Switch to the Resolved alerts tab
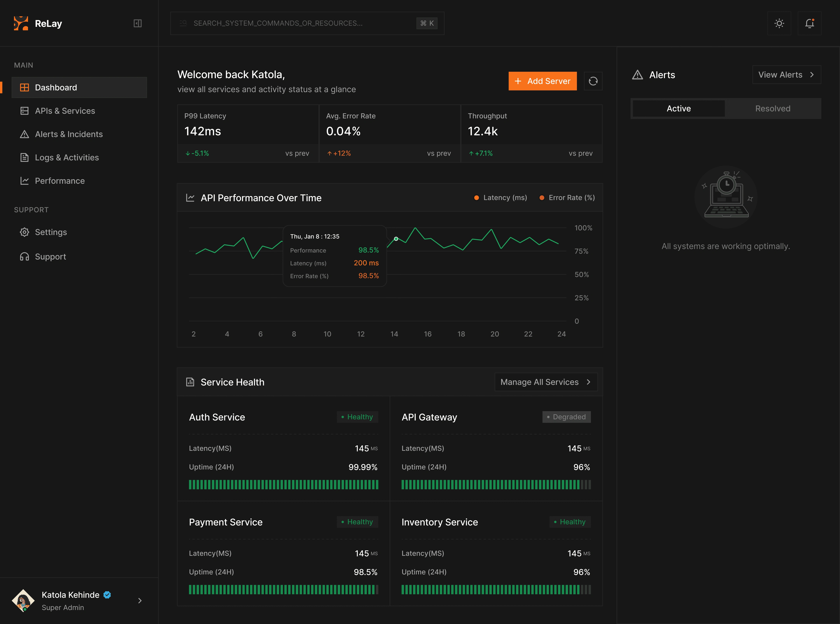 (772, 109)
